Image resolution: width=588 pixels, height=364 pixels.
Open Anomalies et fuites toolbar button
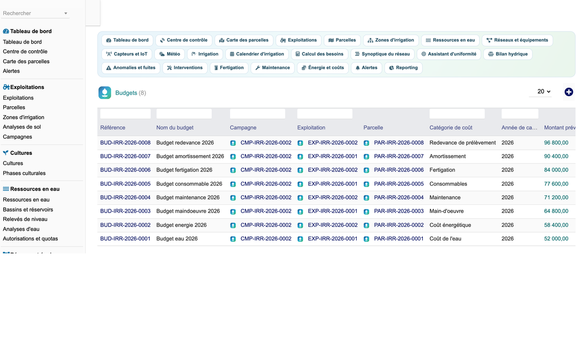tap(131, 68)
